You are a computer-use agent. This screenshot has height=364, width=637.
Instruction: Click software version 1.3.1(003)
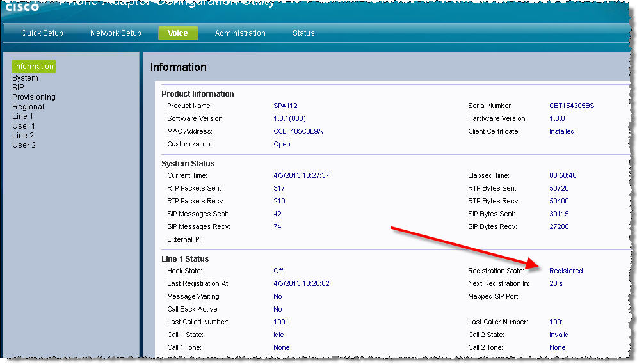[x=289, y=118]
